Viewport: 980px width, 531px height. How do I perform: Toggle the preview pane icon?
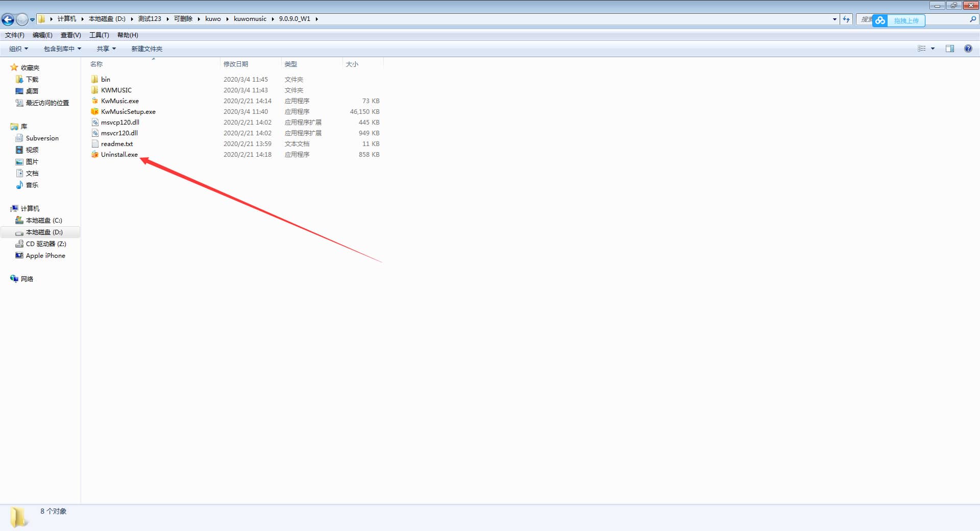(949, 49)
